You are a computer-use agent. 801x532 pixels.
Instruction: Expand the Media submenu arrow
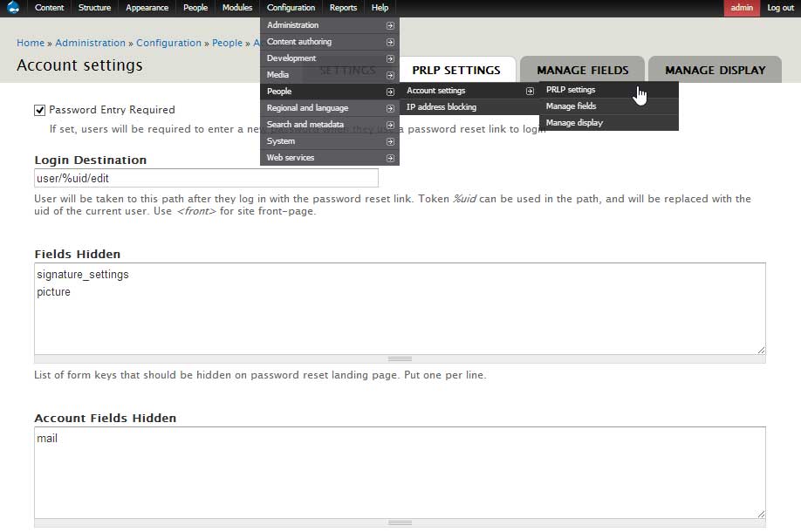click(390, 74)
